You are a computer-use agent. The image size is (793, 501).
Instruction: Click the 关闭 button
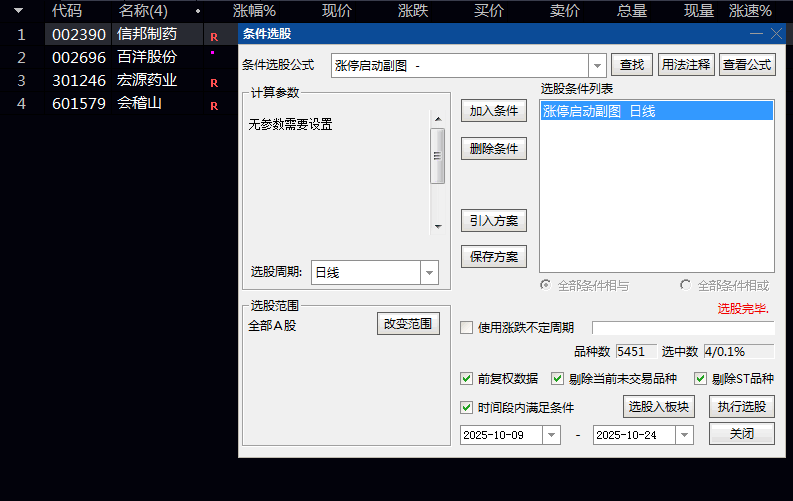[741, 434]
